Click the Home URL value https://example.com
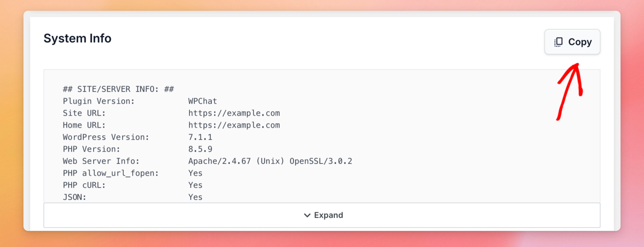The image size is (644, 247). (234, 125)
